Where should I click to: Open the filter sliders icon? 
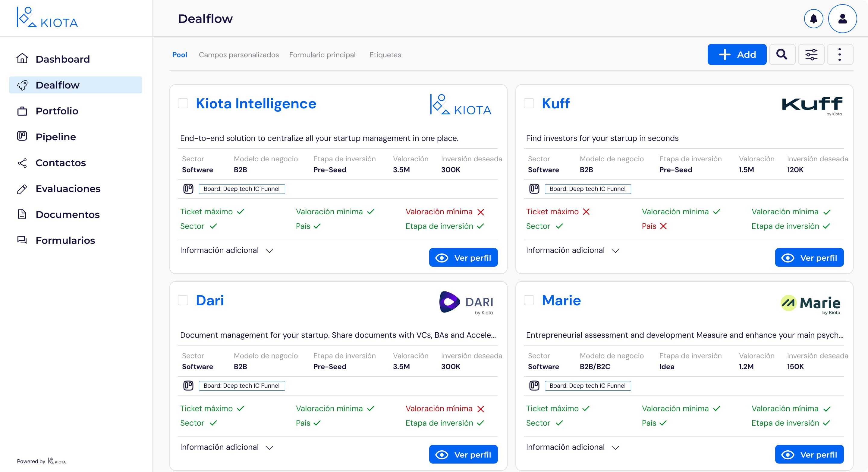click(x=811, y=54)
